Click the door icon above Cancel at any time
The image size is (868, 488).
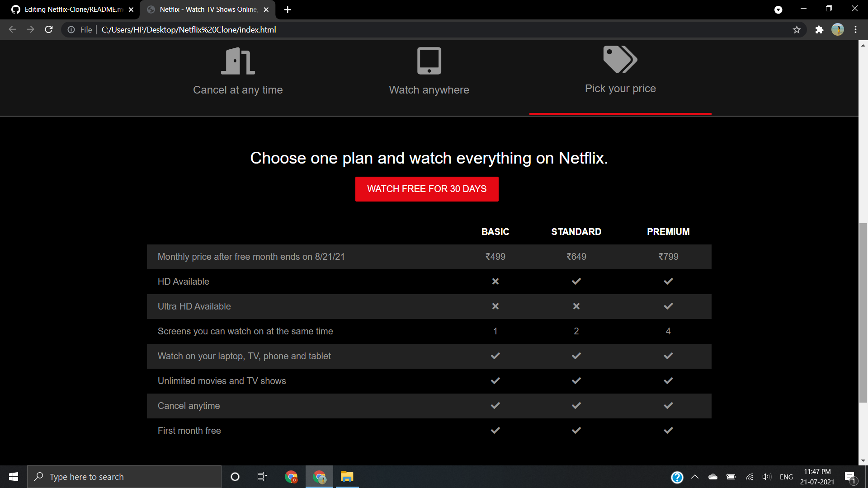[x=237, y=61]
